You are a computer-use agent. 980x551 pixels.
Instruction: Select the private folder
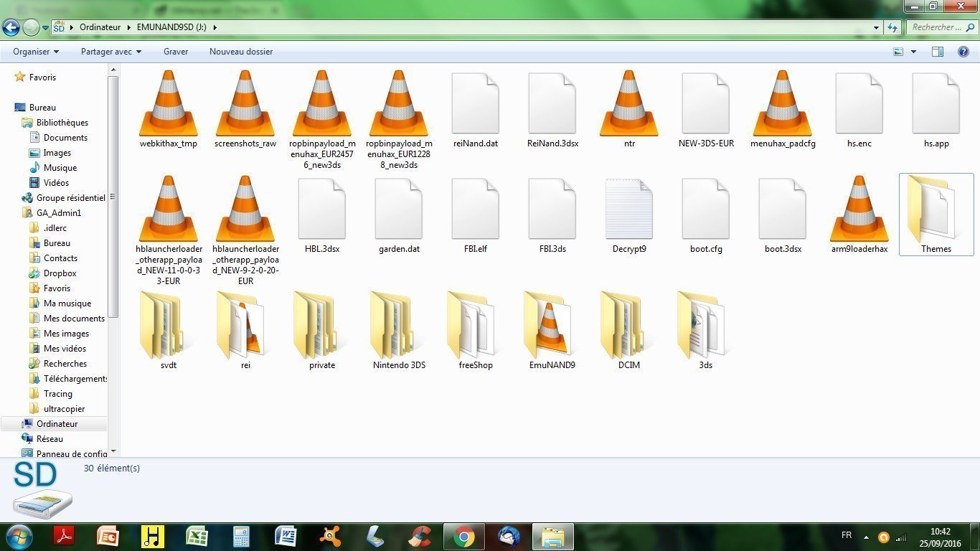[322, 330]
